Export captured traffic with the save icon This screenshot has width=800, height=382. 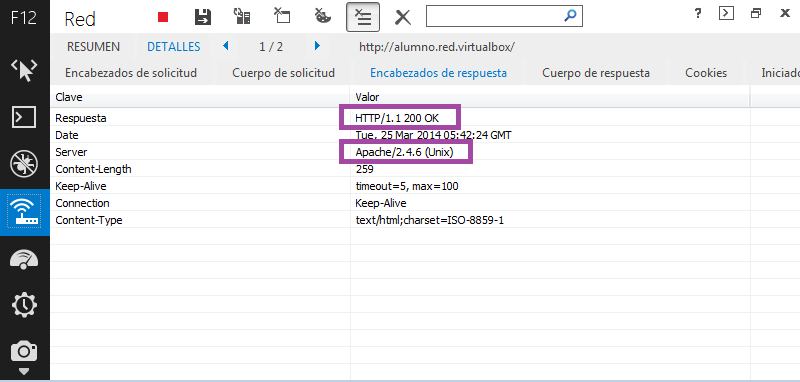coord(203,16)
